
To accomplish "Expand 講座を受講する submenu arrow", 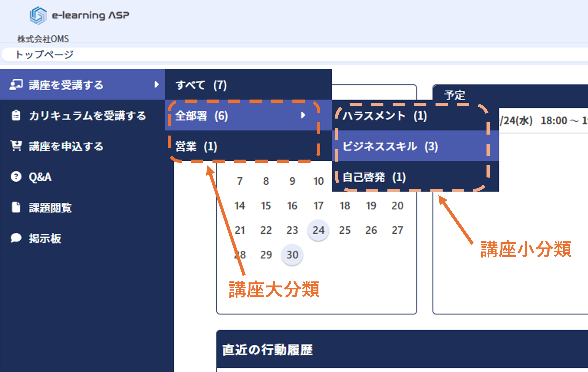I will click(157, 85).
